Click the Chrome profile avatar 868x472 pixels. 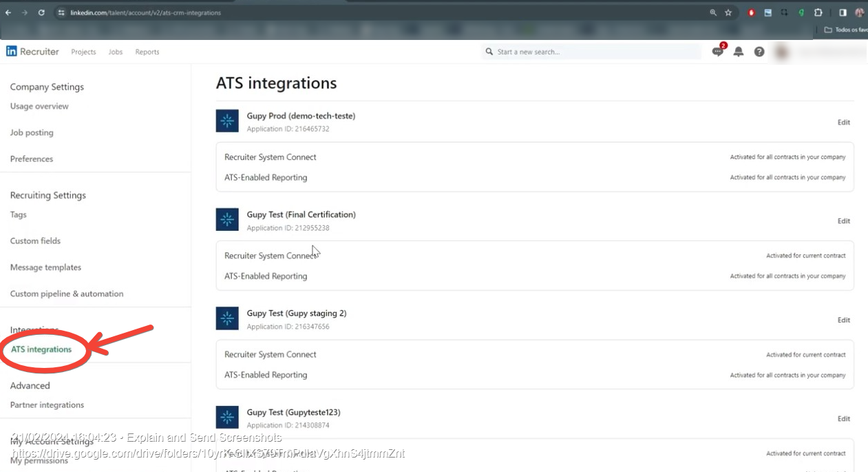click(859, 12)
